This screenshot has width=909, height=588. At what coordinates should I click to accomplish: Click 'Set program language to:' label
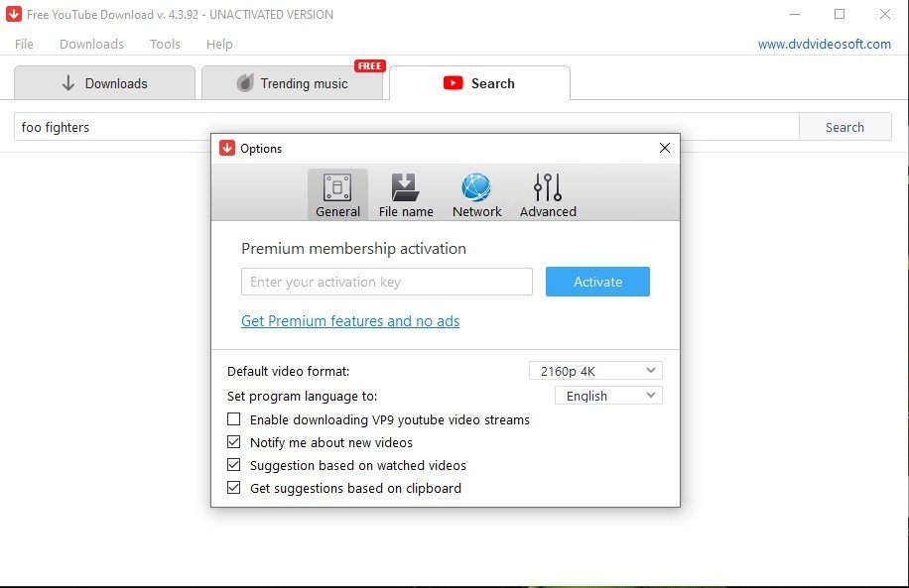tap(302, 397)
